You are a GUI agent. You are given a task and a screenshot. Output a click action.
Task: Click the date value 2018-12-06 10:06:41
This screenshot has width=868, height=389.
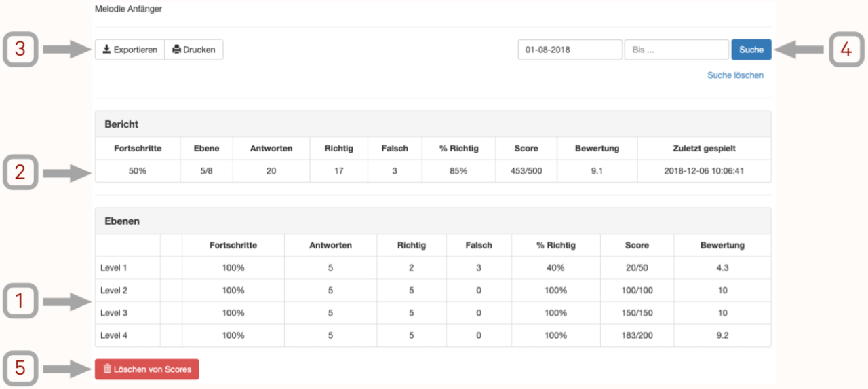coord(704,171)
